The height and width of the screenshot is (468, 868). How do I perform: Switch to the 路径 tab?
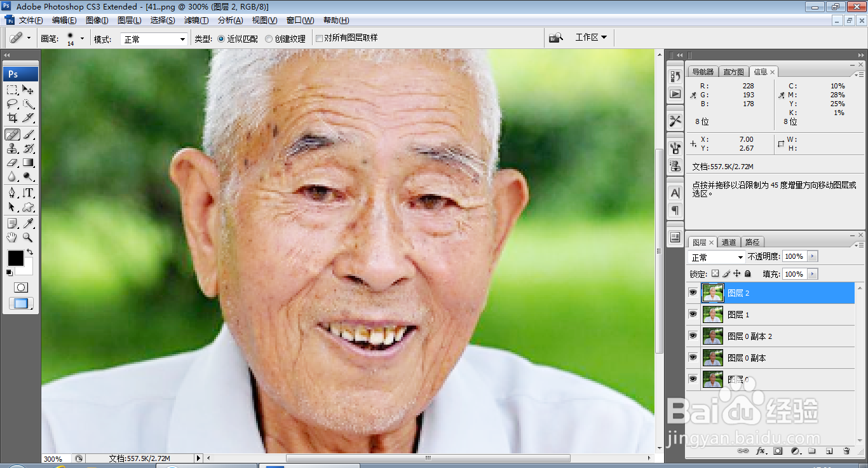752,242
